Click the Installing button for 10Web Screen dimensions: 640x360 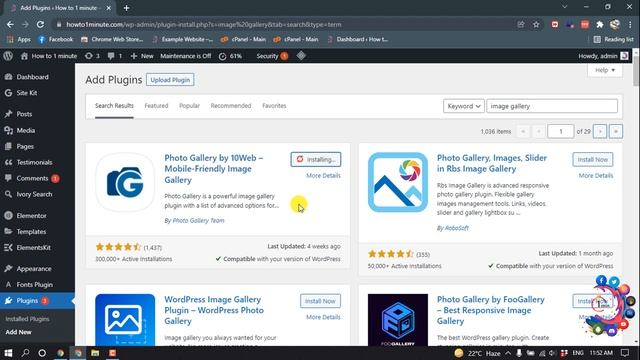coord(316,160)
